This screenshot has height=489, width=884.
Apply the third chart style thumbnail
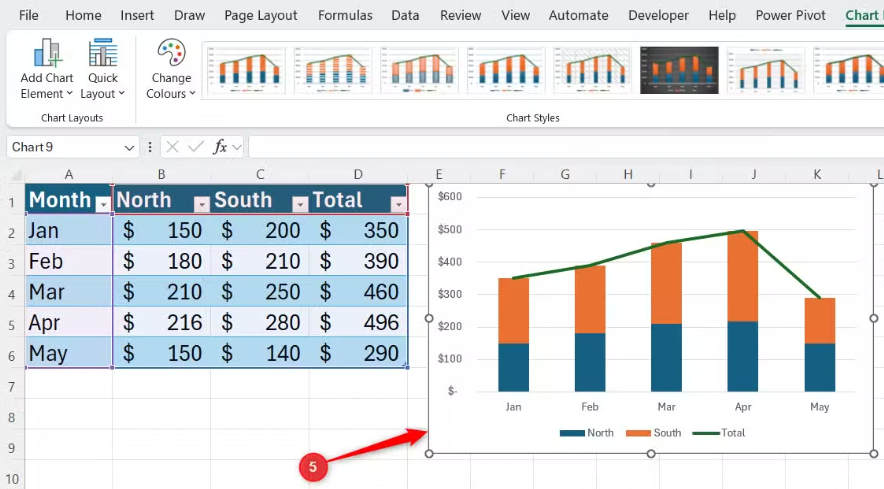(419, 71)
